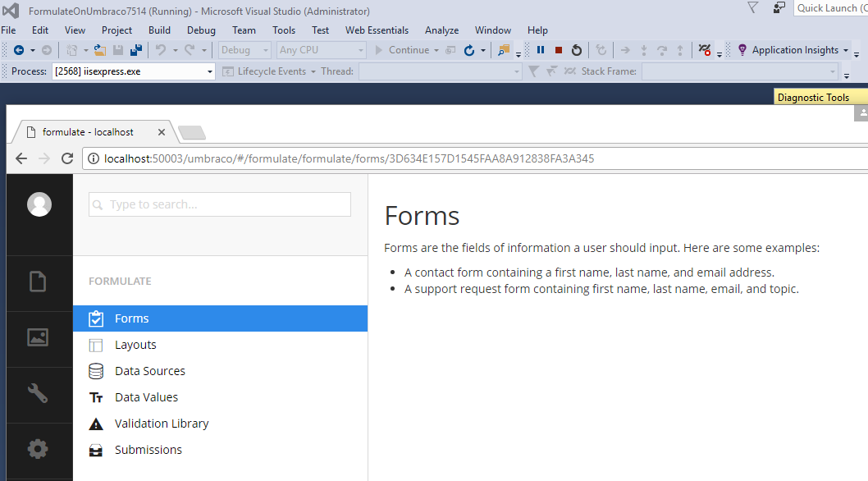Viewport: 868px width, 481px height.
Task: Click the Layouts tree node icon
Action: [96, 346]
